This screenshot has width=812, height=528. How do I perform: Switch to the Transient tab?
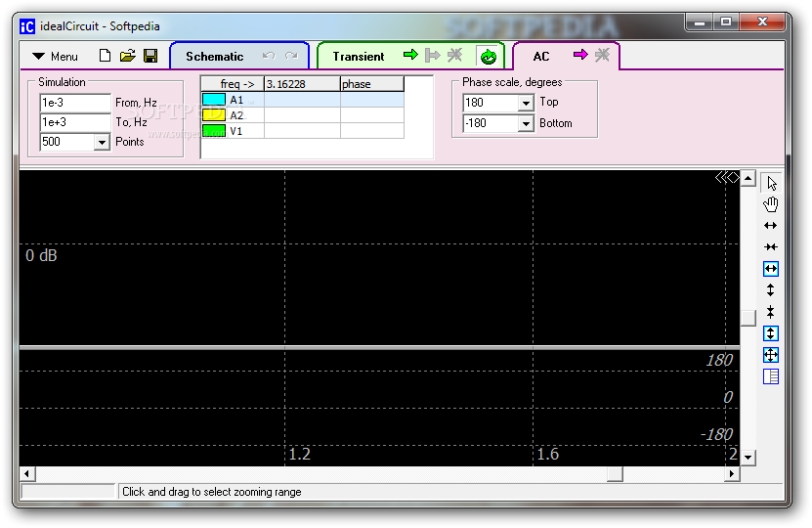(x=359, y=57)
